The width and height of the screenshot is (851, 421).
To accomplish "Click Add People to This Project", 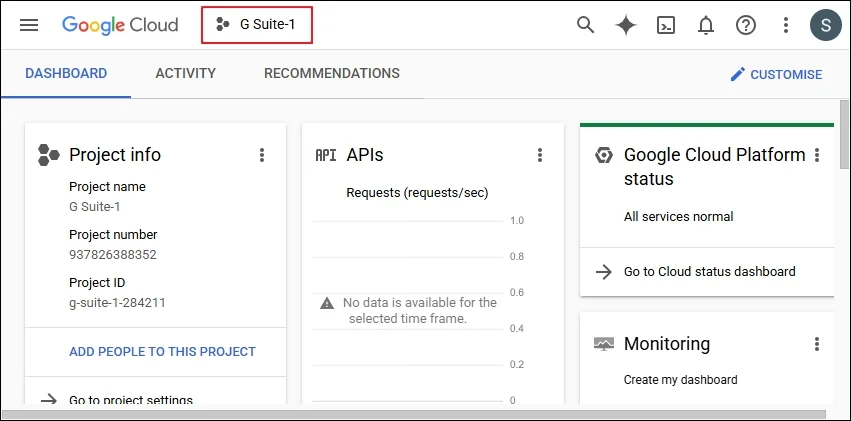I will (162, 352).
